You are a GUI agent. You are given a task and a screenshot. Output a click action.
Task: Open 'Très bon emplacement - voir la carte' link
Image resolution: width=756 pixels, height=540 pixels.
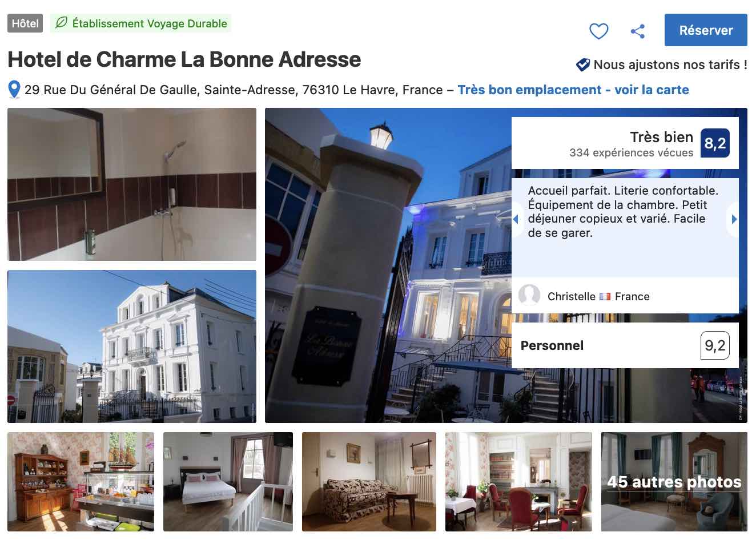(x=573, y=90)
